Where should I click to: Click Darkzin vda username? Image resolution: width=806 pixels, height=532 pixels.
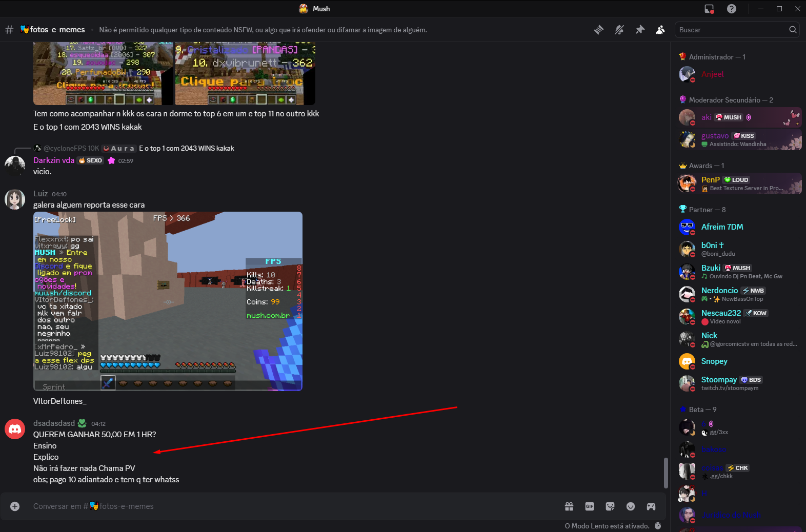[x=54, y=160]
